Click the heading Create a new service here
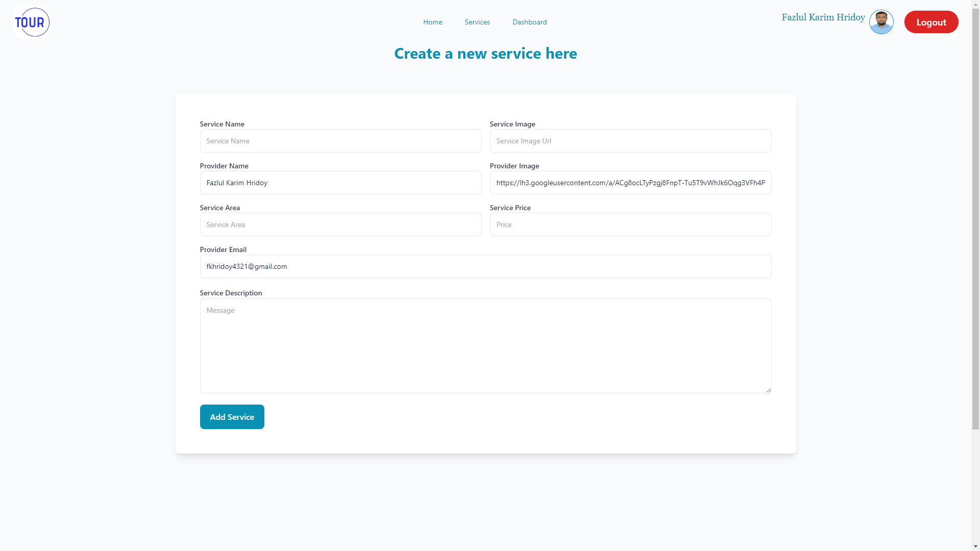This screenshot has height=551, width=980. (x=485, y=53)
